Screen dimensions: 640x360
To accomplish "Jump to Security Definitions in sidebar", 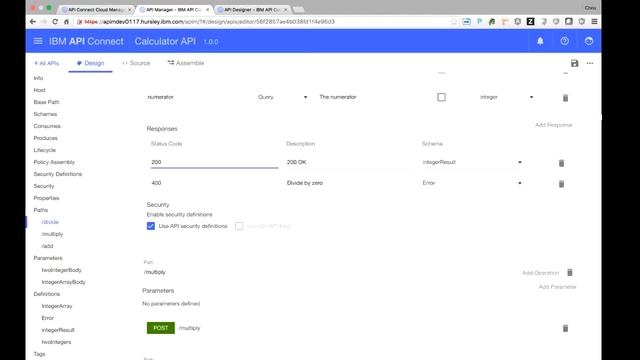I will coord(58,174).
